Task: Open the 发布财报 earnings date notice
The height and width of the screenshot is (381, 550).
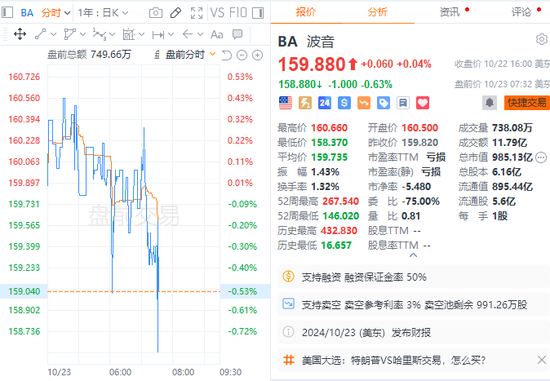Action: (414, 332)
